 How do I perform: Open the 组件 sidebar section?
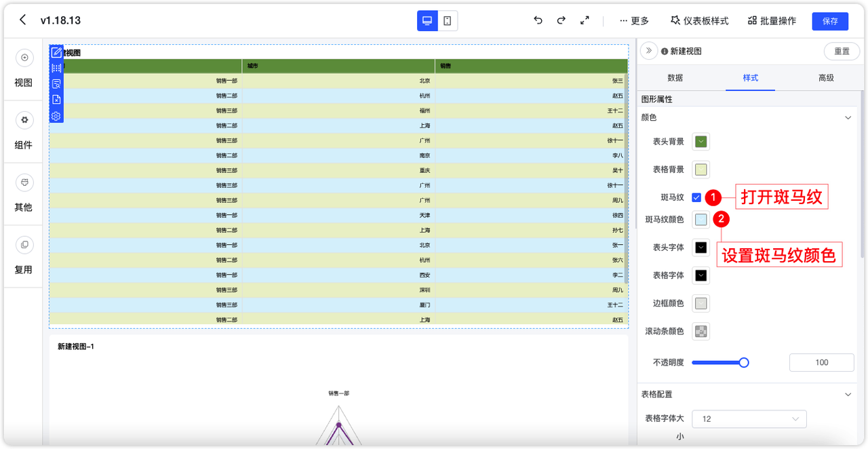[x=24, y=132]
